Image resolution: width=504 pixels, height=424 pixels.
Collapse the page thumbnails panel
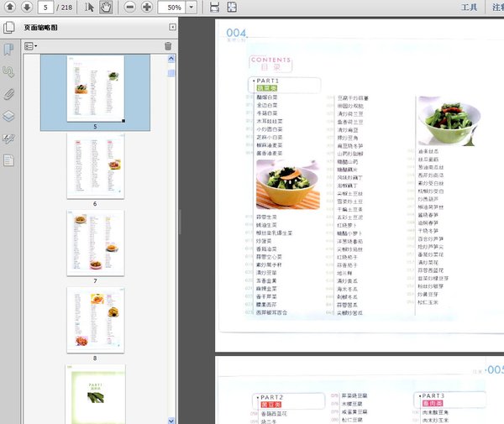171,28
